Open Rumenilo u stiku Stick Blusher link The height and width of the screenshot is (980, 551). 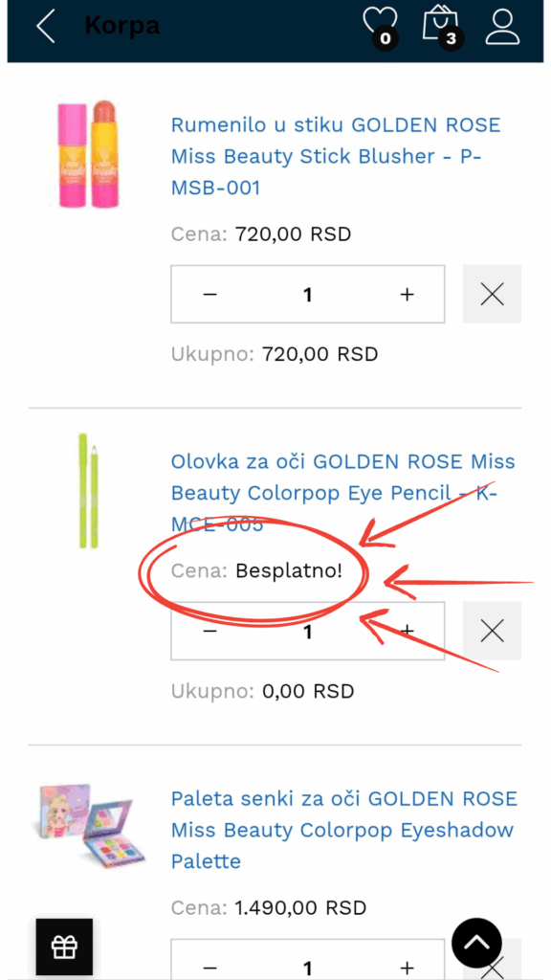[x=336, y=156]
